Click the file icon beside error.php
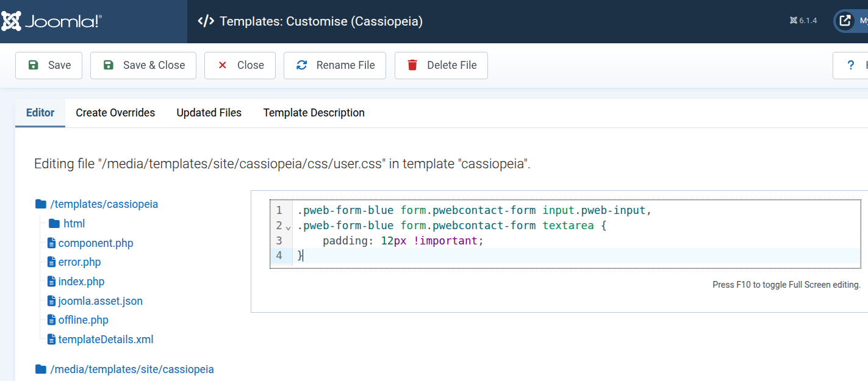The image size is (868, 381). pyautogui.click(x=52, y=262)
